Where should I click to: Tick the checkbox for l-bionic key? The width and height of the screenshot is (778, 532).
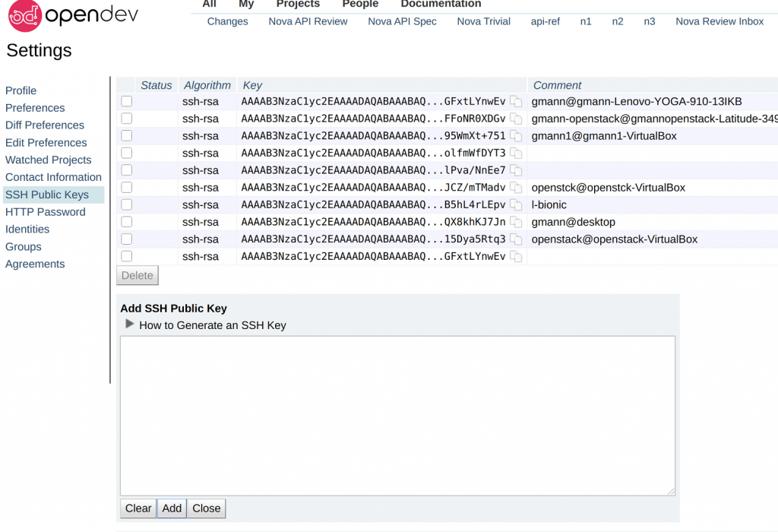tap(127, 204)
